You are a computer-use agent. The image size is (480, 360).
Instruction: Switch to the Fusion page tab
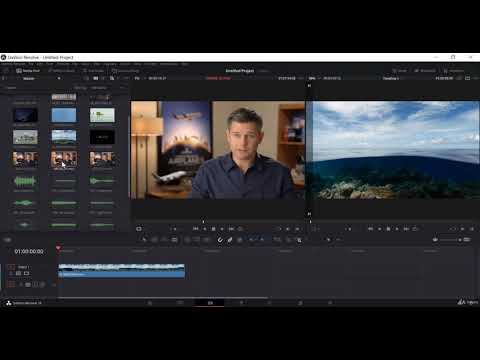[x=241, y=303]
